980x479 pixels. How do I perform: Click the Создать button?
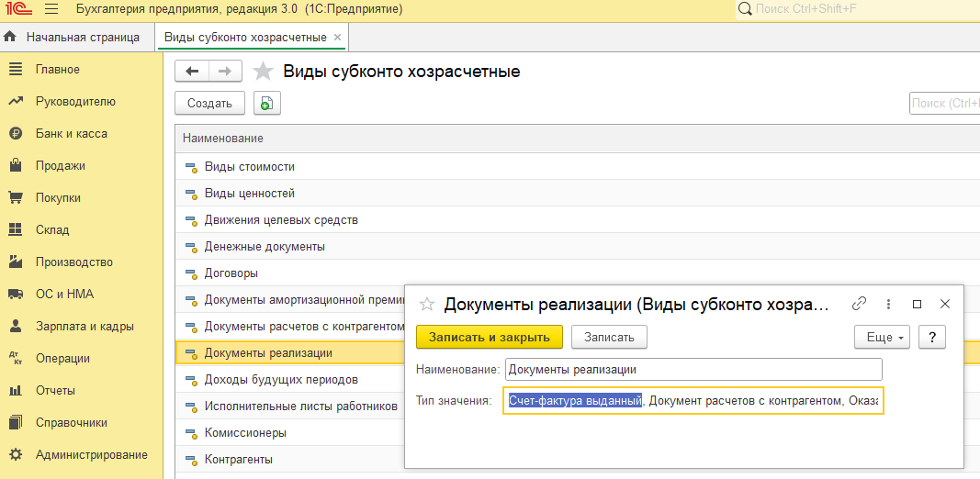pyautogui.click(x=209, y=104)
